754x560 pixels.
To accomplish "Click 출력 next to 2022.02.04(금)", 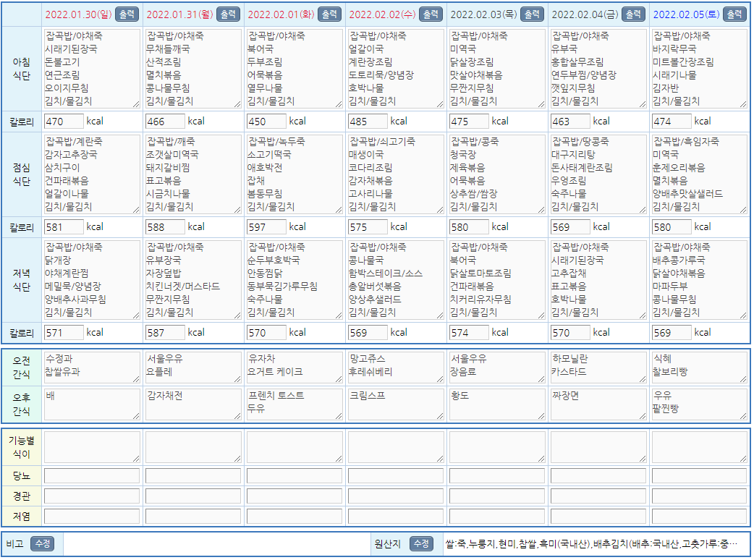I will coord(633,14).
